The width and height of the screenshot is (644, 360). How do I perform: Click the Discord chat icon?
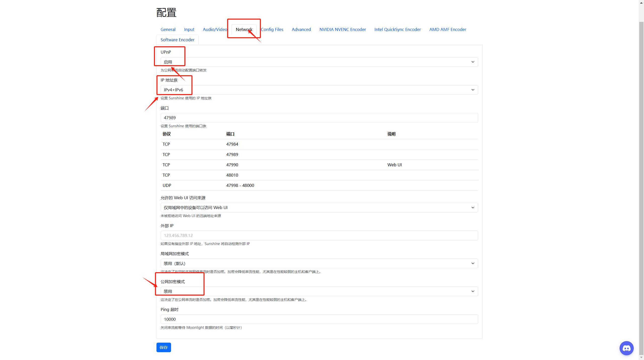point(626,348)
